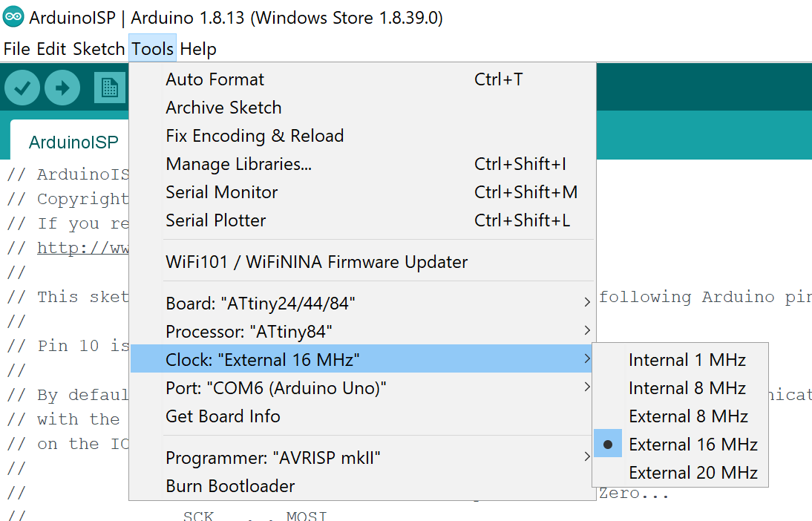Click the Arduino logo in title bar
Viewport: 812px width, 521px height.
[x=13, y=18]
